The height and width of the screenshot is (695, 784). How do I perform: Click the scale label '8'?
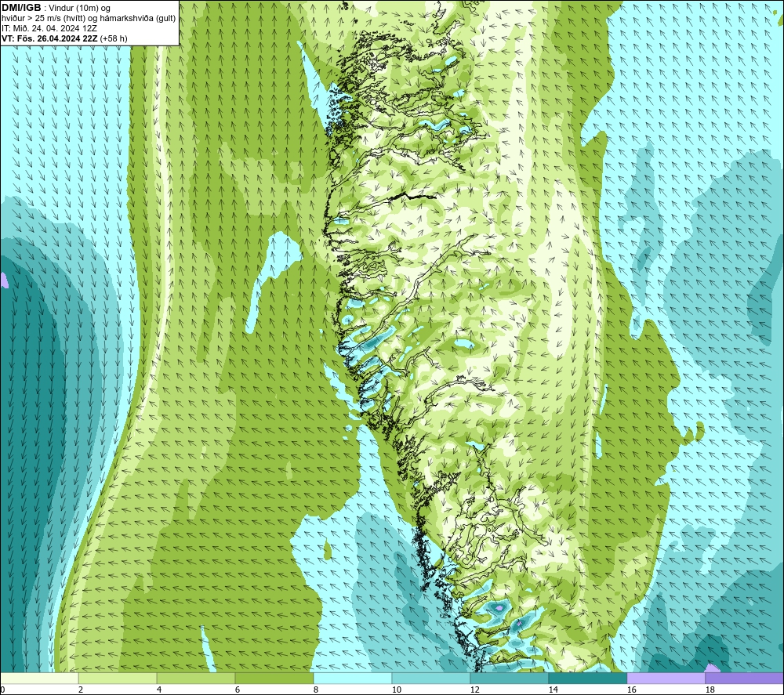pyautogui.click(x=315, y=690)
